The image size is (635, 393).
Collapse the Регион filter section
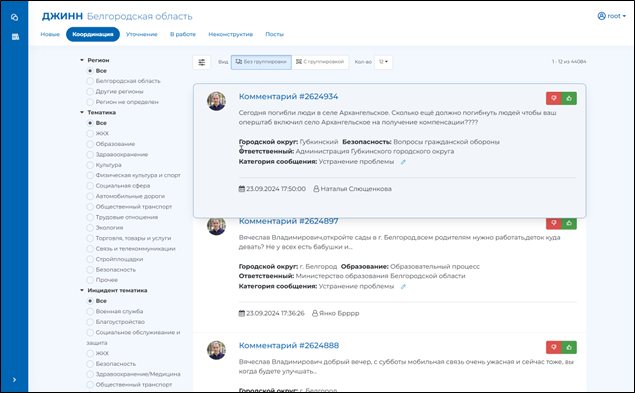(94, 60)
